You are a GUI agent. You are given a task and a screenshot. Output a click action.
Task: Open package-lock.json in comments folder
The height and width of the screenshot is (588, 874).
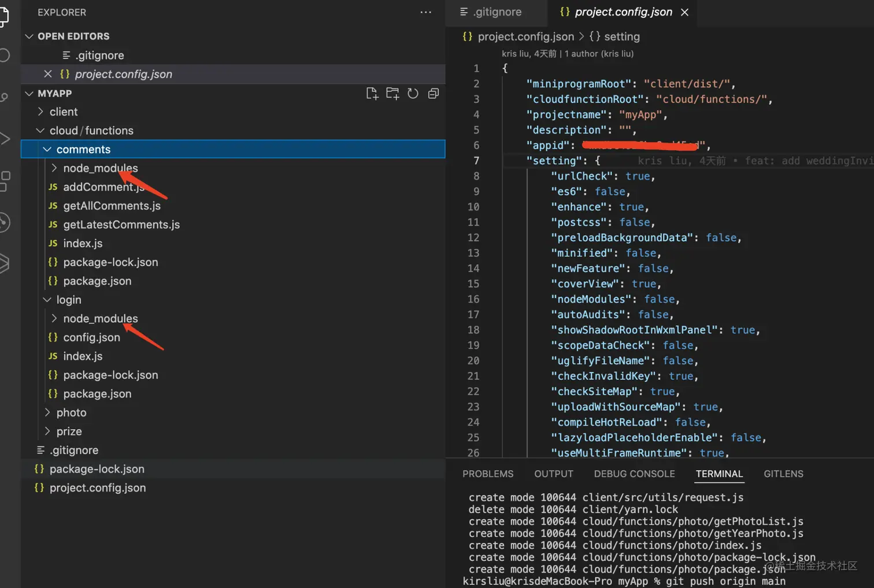coord(110,262)
